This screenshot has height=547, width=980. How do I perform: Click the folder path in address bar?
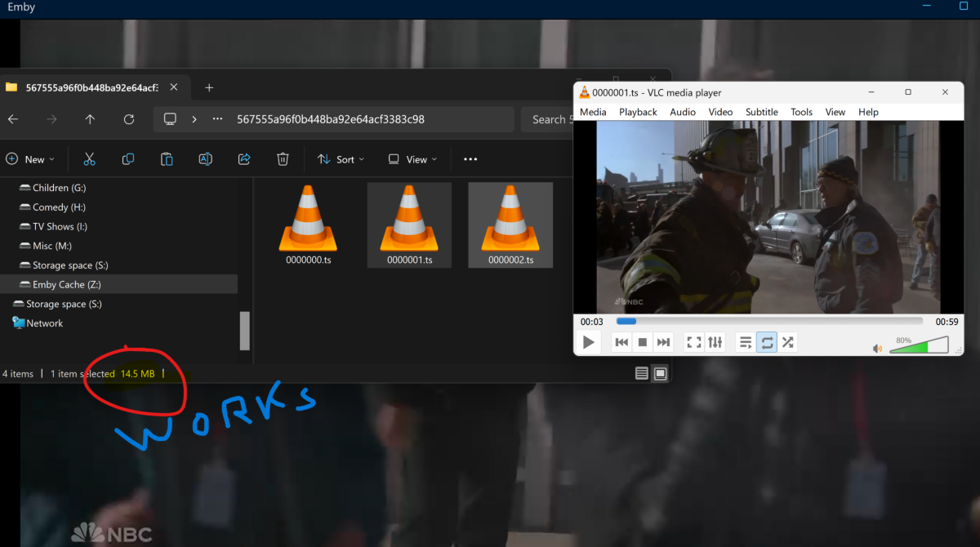(x=331, y=119)
